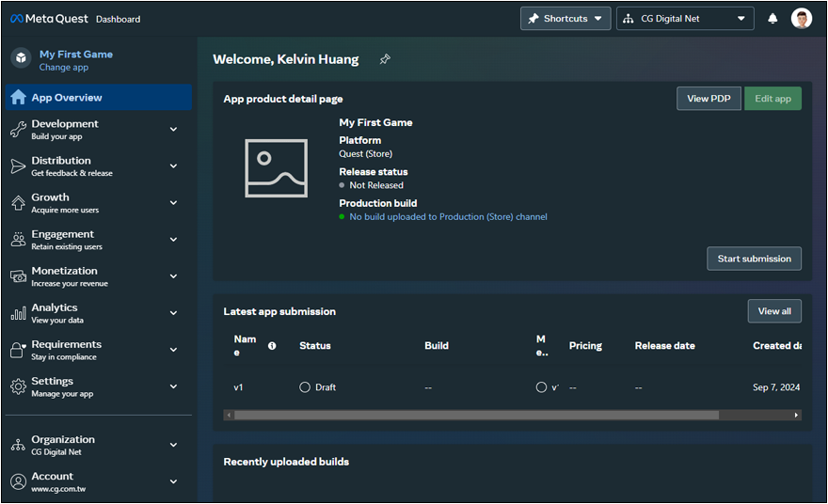Open the Development menu item
This screenshot has height=504, width=828.
click(99, 130)
